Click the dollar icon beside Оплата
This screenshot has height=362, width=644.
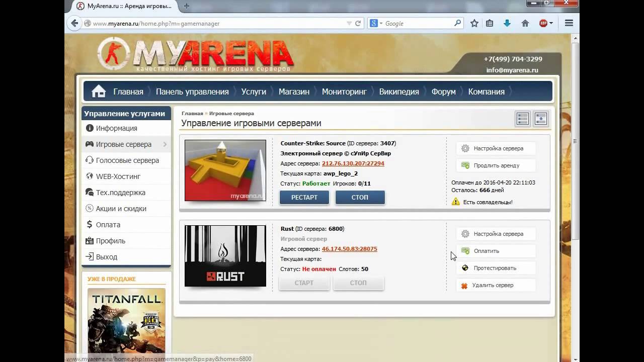click(x=90, y=225)
